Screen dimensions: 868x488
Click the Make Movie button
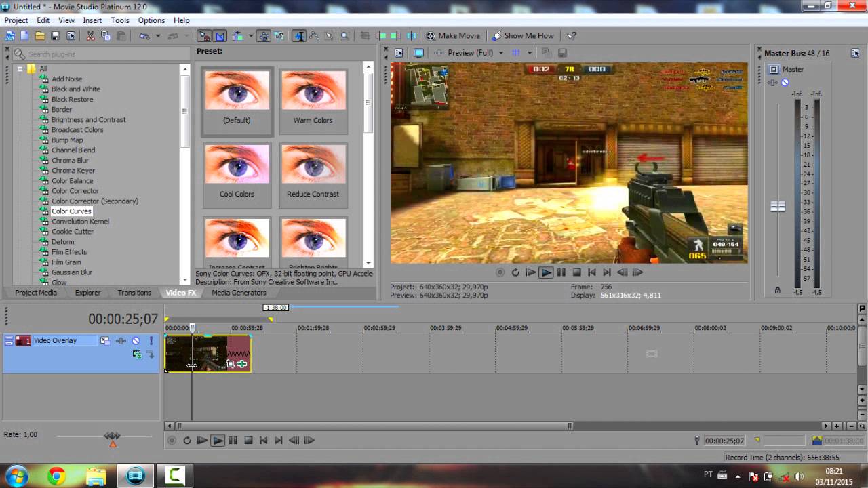pos(452,36)
